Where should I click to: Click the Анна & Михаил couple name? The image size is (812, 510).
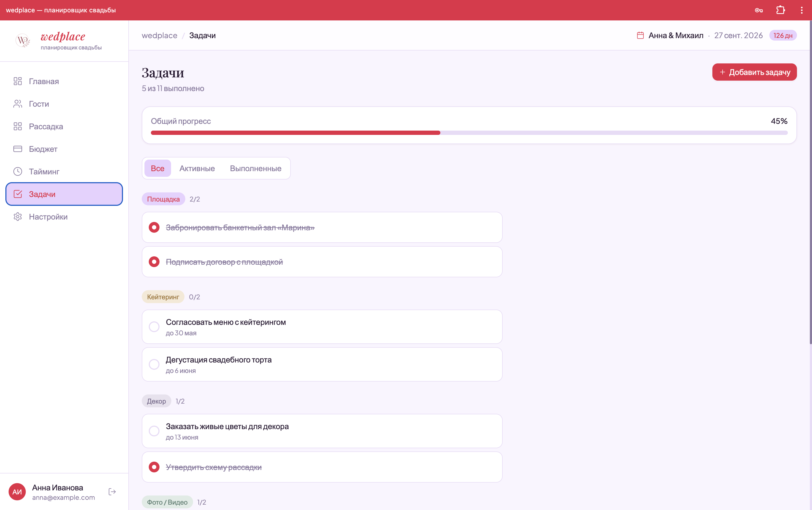(676, 35)
